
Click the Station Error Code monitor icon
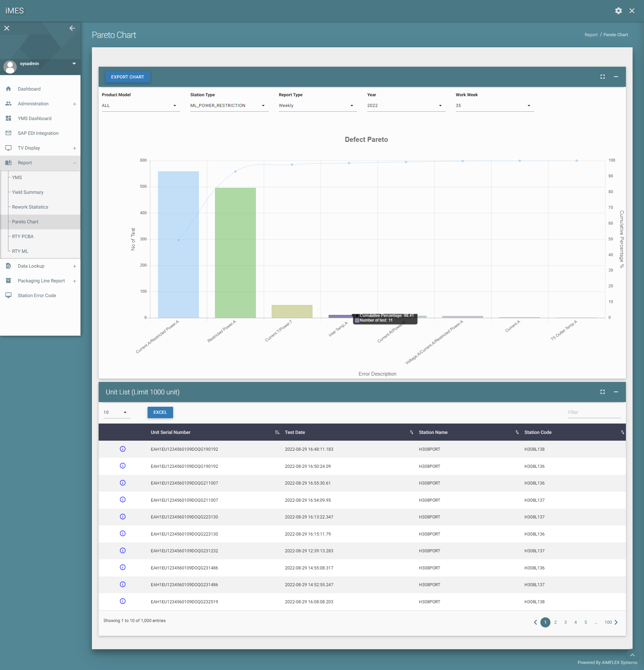point(8,295)
